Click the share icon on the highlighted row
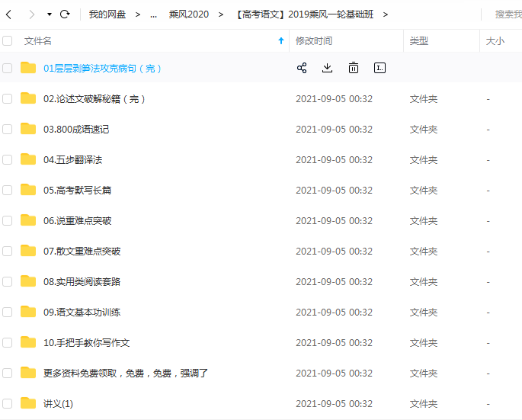 point(302,68)
